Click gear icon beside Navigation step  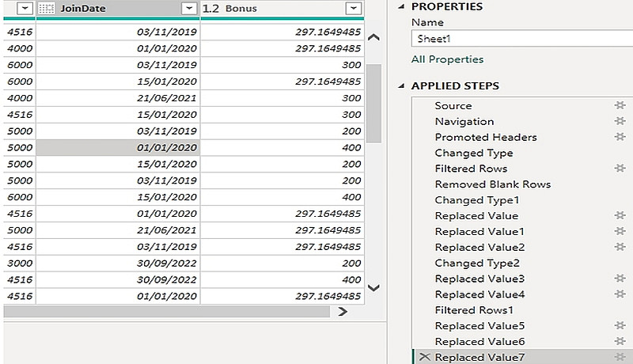(x=620, y=121)
